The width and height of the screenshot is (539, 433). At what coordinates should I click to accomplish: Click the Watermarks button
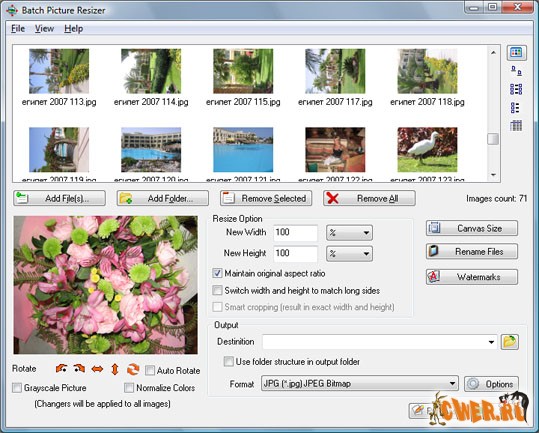point(472,277)
